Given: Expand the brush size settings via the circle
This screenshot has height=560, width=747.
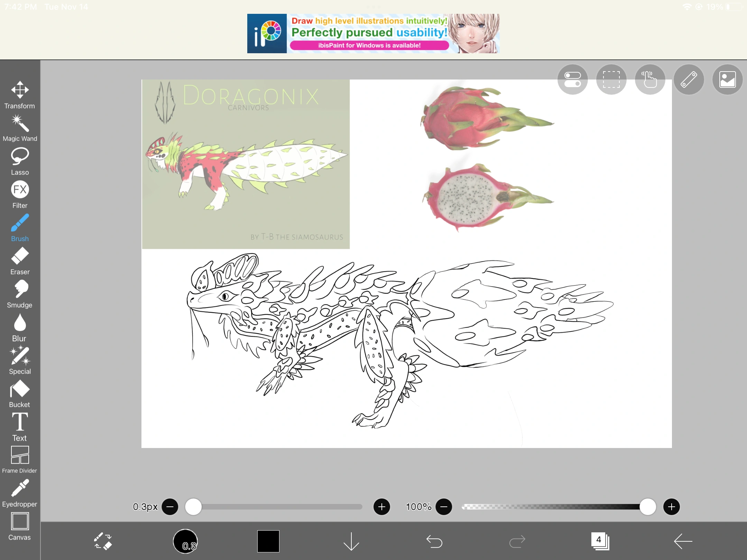Looking at the screenshot, I should tap(186, 542).
